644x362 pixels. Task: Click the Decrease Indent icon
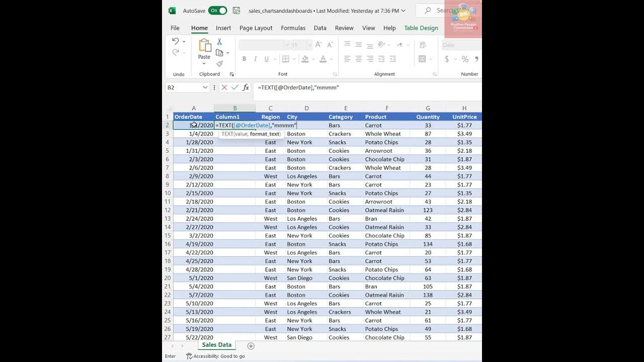coord(381,59)
